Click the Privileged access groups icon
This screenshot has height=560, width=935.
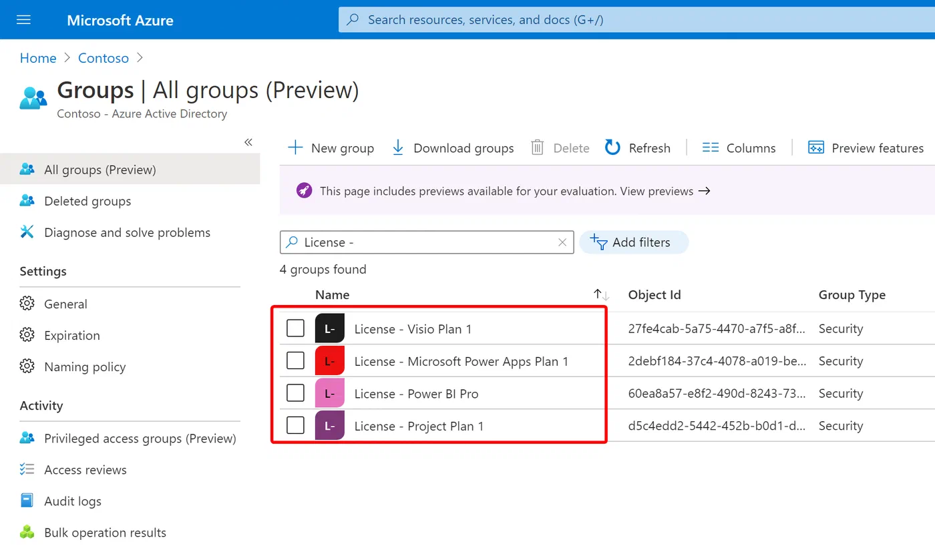pyautogui.click(x=27, y=439)
